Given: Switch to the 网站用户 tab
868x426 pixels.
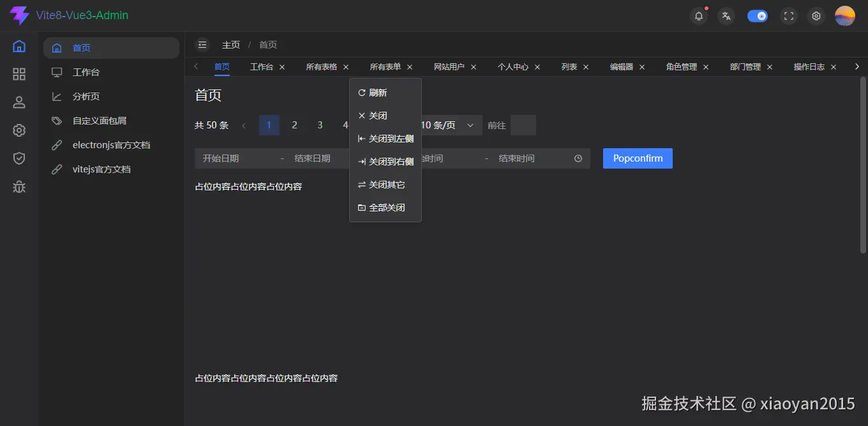Looking at the screenshot, I should click(x=449, y=66).
